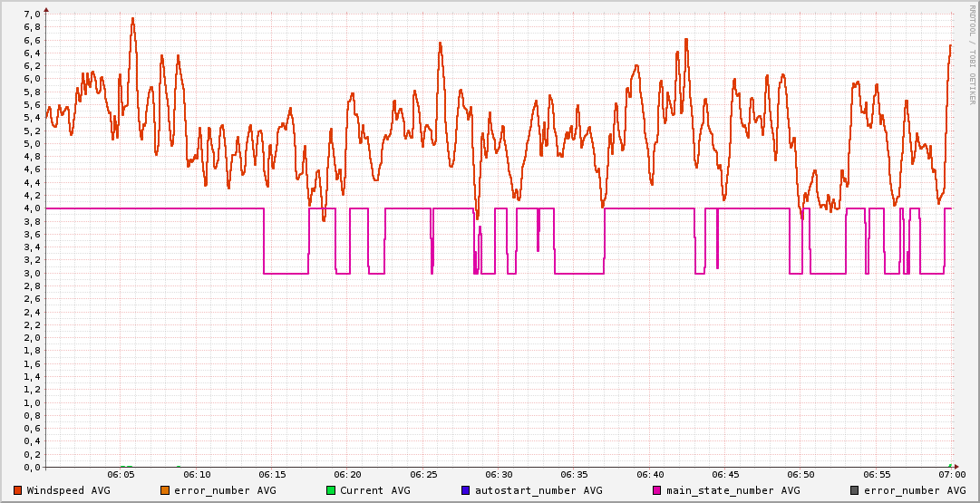Click the 06:45 time axis label
This screenshot has width=980, height=503.
click(x=725, y=475)
